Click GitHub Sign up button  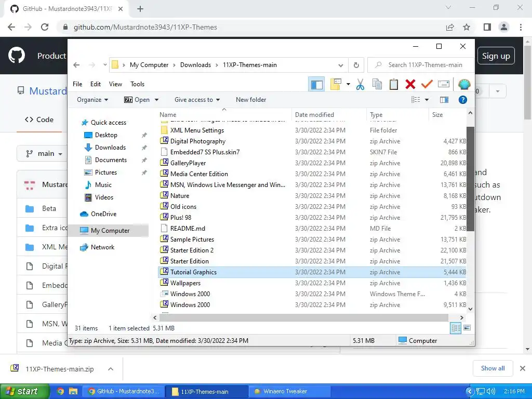tap(496, 56)
